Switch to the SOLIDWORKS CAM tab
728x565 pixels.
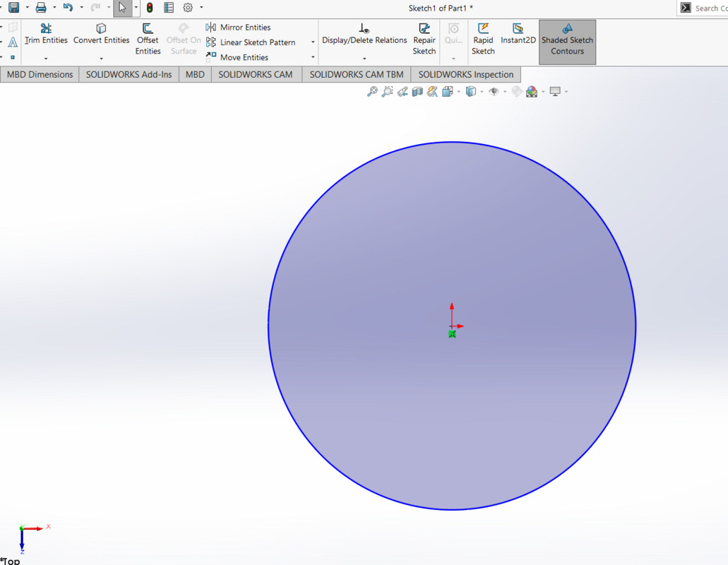256,74
